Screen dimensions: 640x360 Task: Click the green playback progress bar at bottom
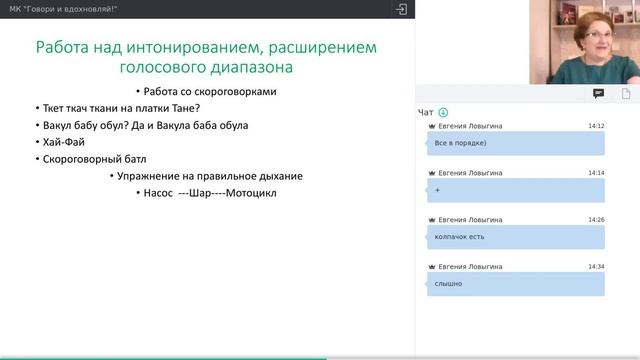[x=163, y=358]
